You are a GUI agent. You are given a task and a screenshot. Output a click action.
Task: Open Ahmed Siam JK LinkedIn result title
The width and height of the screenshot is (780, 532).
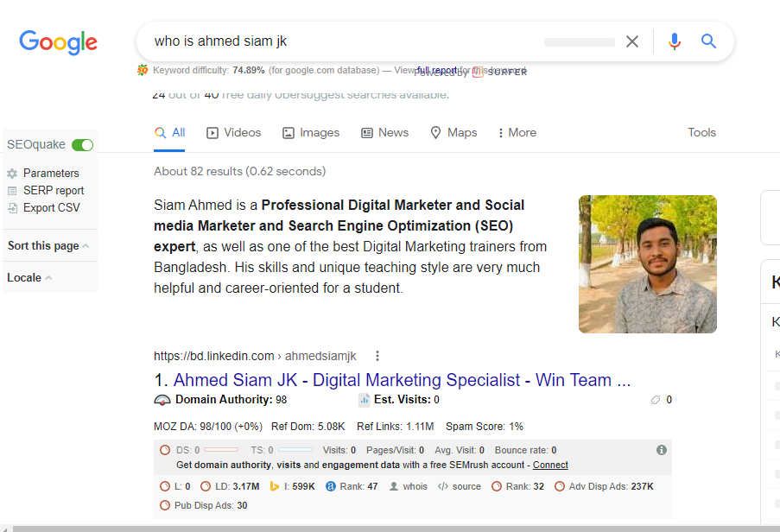[x=402, y=380]
